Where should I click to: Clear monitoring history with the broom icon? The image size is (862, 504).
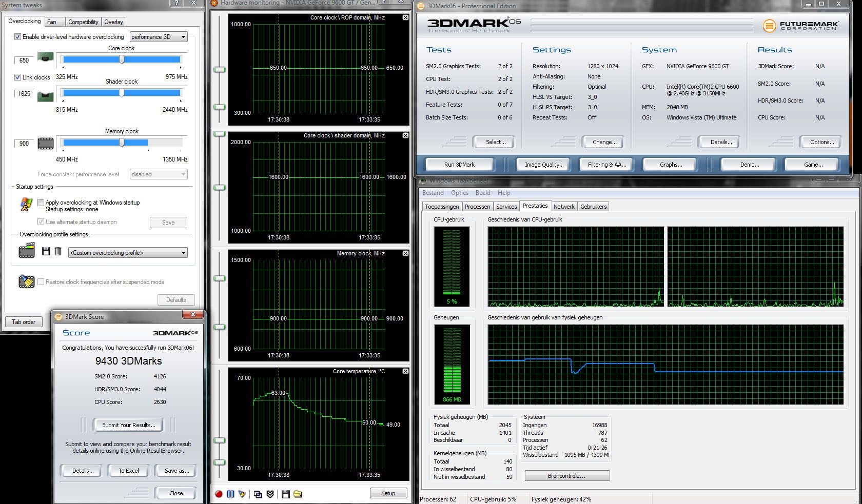242,494
